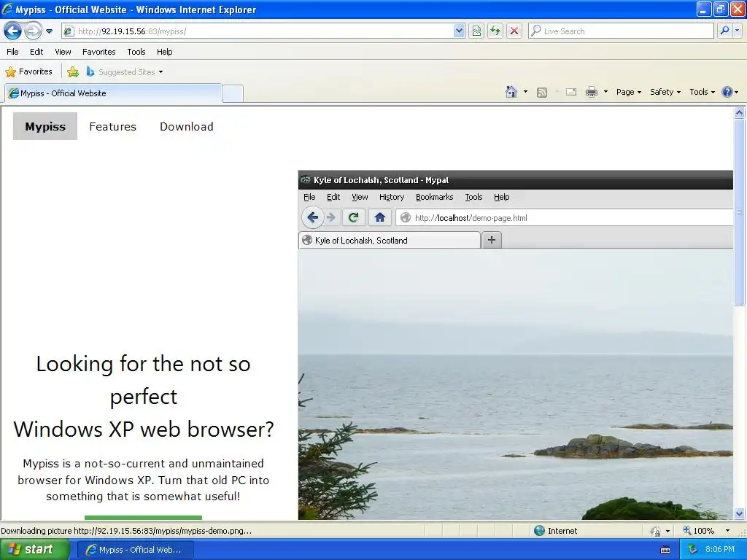Refresh the page using the green arrows
The width and height of the screenshot is (747, 560).
click(495, 31)
